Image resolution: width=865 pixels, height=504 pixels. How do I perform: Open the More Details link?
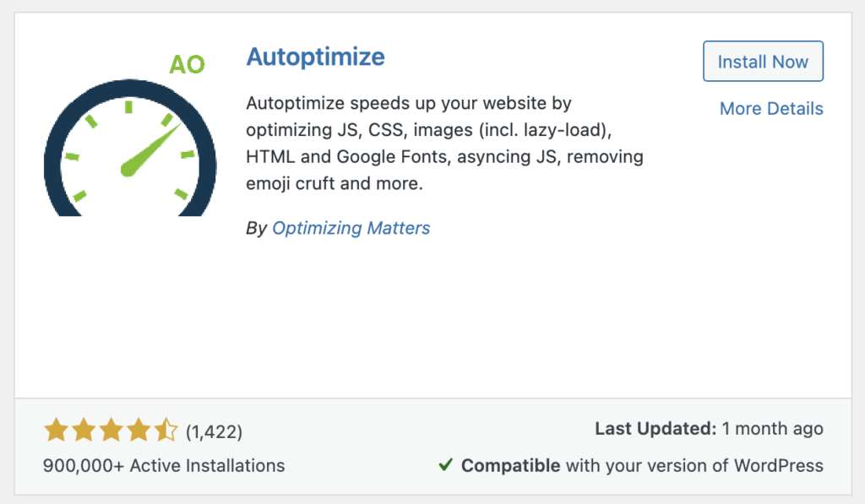tap(771, 109)
